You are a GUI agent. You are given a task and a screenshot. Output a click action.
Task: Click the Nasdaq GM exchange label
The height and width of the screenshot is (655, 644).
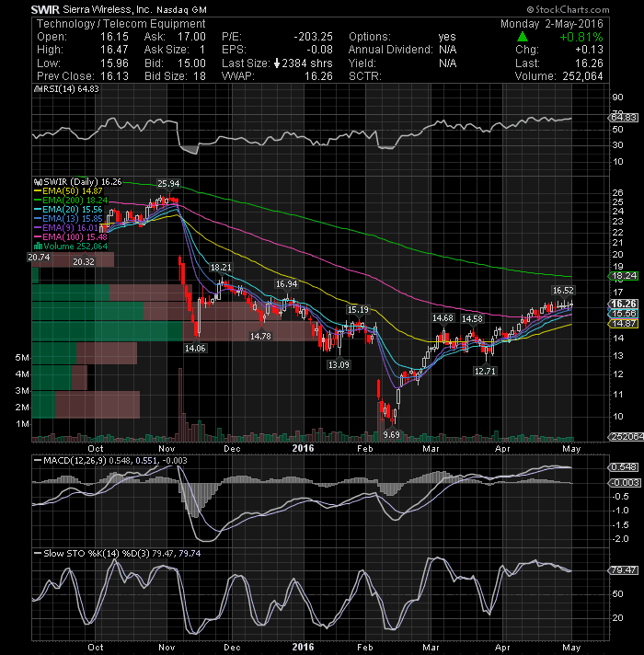point(181,9)
